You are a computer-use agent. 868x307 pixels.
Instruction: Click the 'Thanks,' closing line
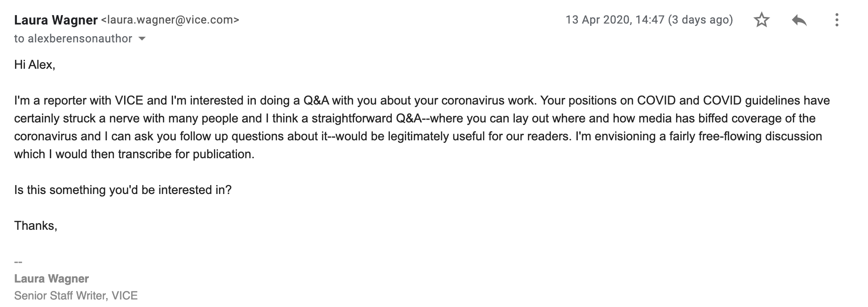coord(36,226)
